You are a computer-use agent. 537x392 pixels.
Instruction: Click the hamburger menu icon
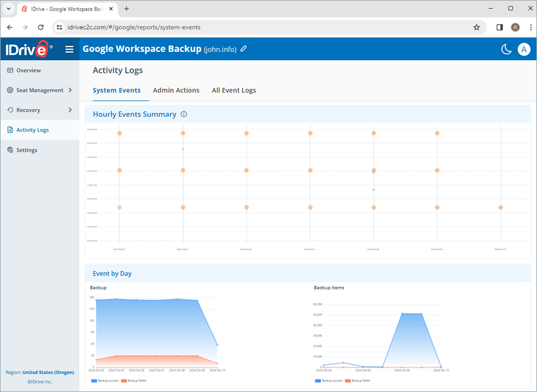(70, 50)
